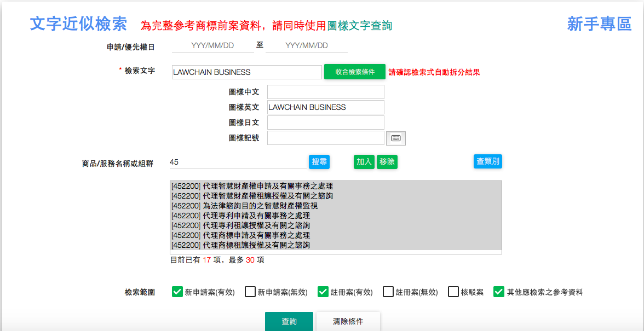
Task: Click the 請確認檢索式自動拆分結果 notice
Action: pyautogui.click(x=434, y=72)
